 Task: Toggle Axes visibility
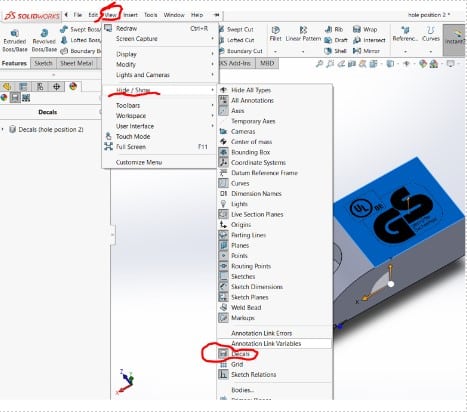point(275,111)
